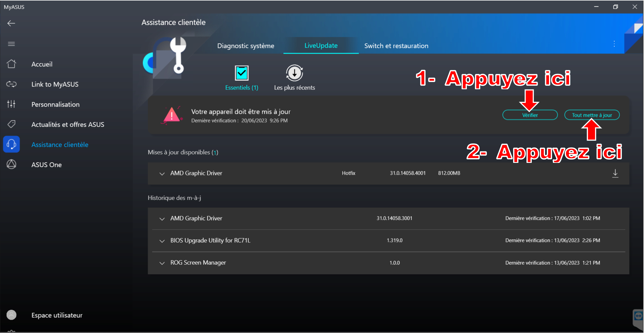This screenshot has height=333, width=644.
Task: Select the Les plus récents download icon
Action: point(294,73)
